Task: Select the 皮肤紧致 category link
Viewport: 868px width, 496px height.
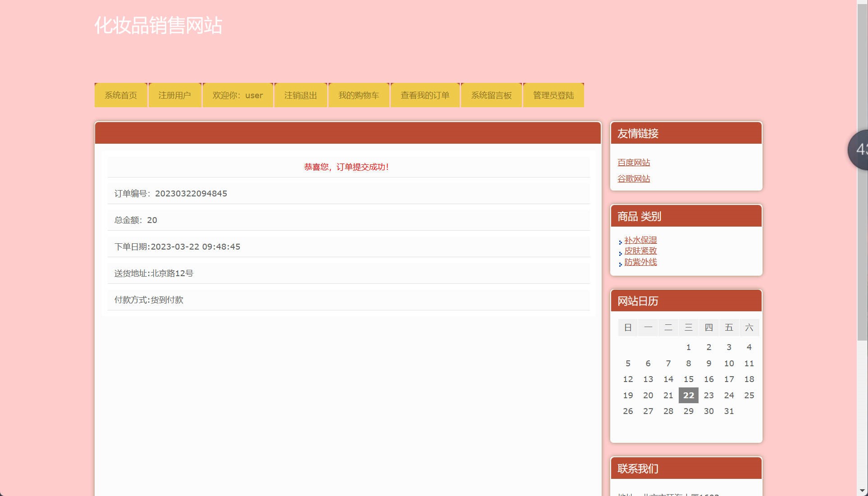Action: coord(640,251)
